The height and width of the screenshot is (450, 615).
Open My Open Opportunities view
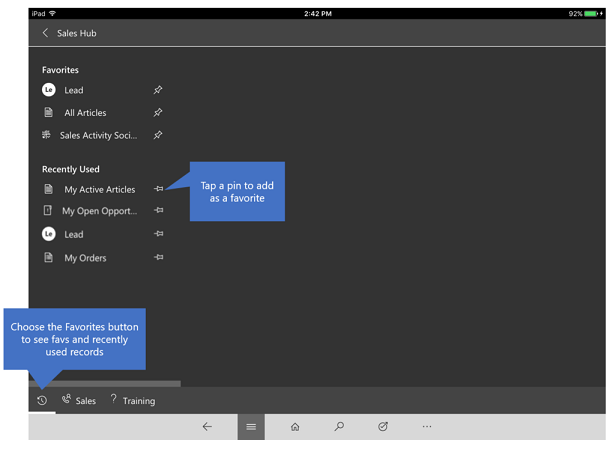point(99,211)
